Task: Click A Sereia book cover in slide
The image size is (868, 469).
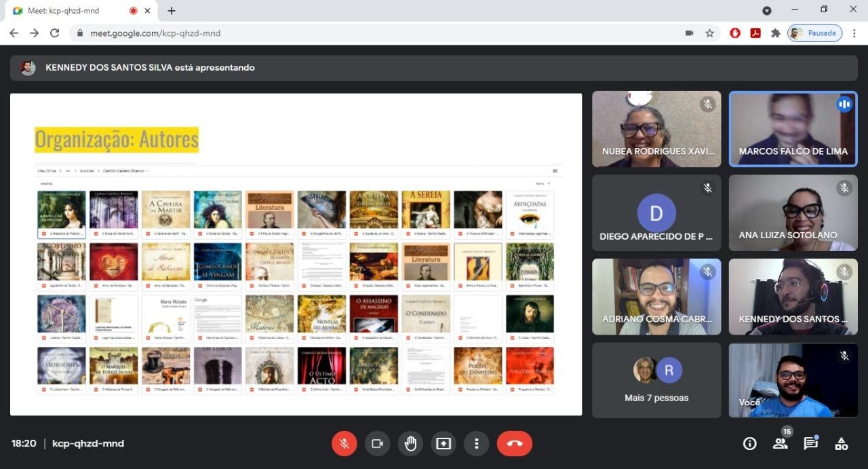Action: click(426, 209)
